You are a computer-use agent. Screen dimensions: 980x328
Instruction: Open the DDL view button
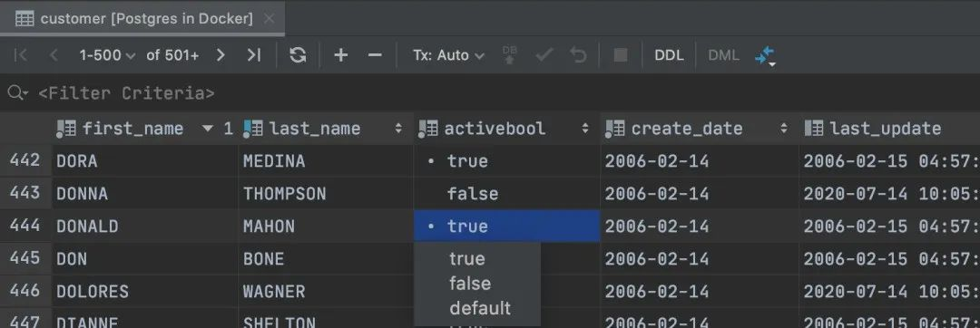click(669, 55)
